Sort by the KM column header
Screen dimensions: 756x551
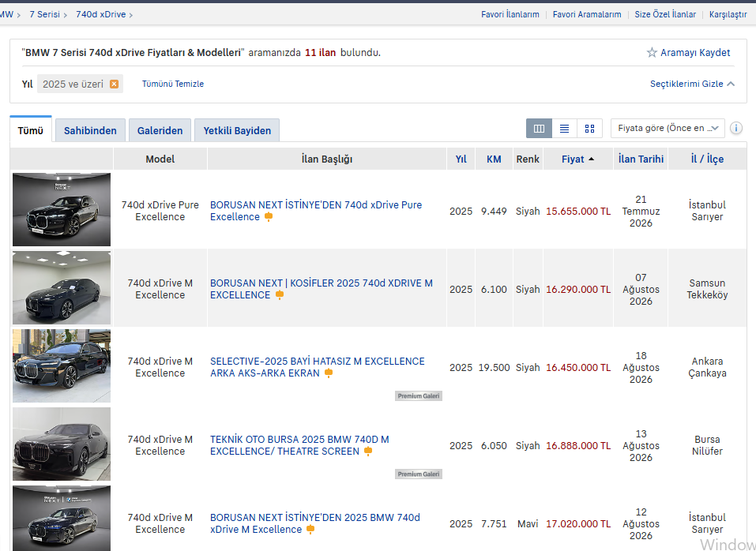pyautogui.click(x=494, y=159)
